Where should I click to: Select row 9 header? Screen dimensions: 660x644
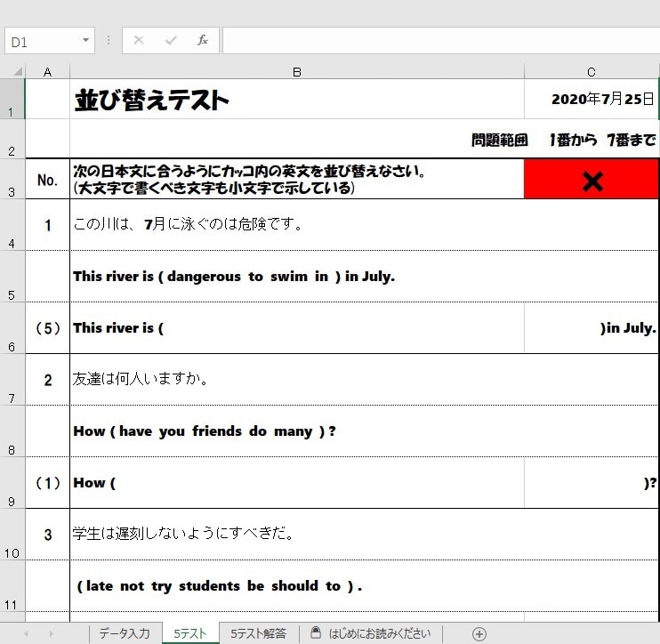(12, 482)
